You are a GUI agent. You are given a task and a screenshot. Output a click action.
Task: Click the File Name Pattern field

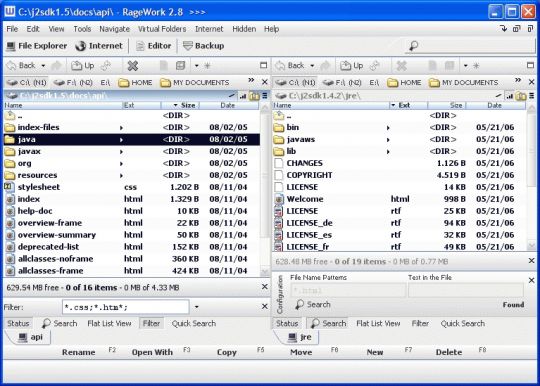348,290
